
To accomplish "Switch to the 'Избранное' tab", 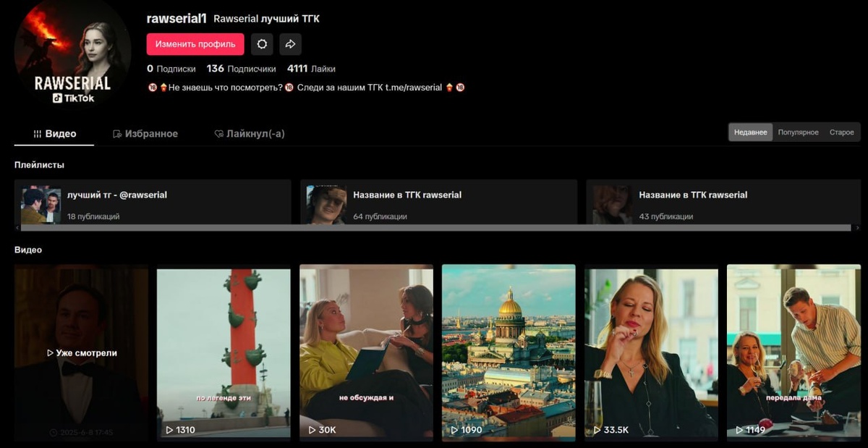I will tap(145, 134).
